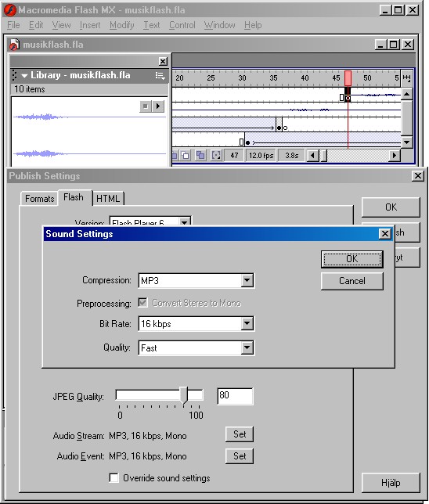
Task: Open the Quality dropdown showing Fast
Action: [196, 347]
